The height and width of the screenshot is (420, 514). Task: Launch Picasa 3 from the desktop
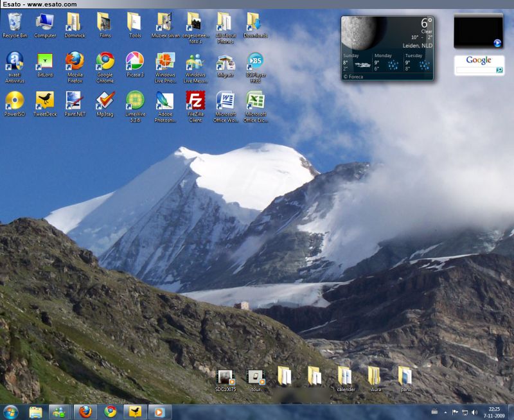click(135, 65)
